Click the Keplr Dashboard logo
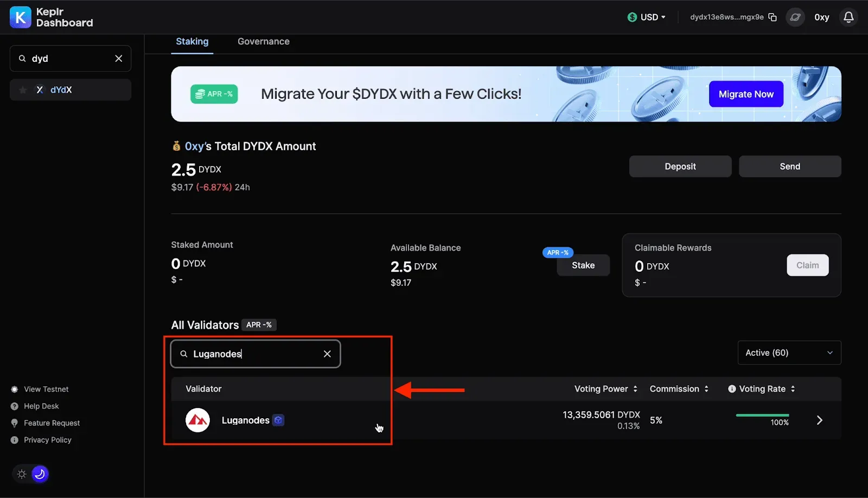The width and height of the screenshot is (868, 498). (x=52, y=17)
